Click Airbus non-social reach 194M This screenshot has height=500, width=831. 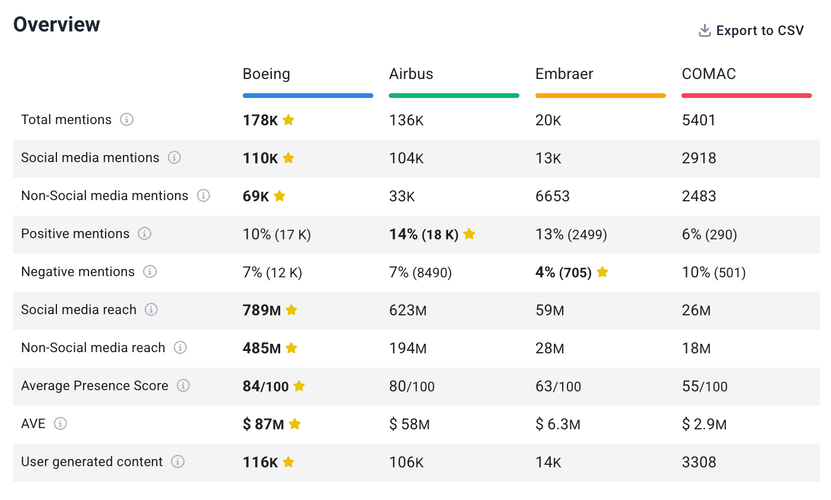point(408,348)
